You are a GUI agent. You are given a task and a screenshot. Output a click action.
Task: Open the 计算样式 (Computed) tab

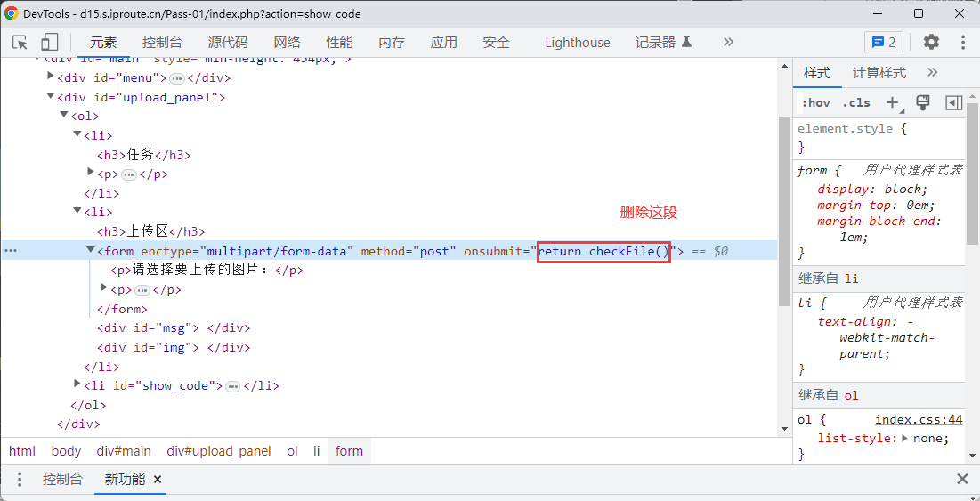click(x=879, y=72)
